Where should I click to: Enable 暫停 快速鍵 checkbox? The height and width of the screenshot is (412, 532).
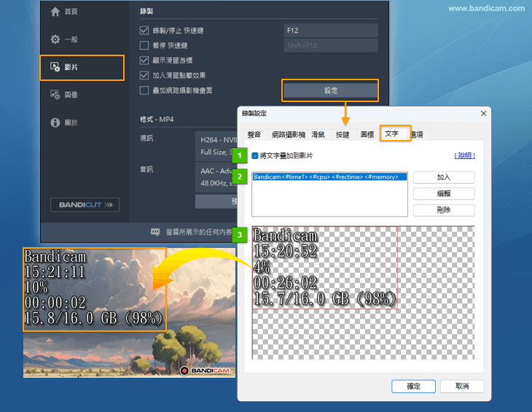coord(144,45)
